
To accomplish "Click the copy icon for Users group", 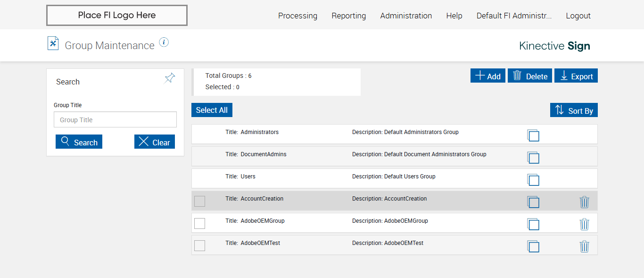I will tap(533, 180).
